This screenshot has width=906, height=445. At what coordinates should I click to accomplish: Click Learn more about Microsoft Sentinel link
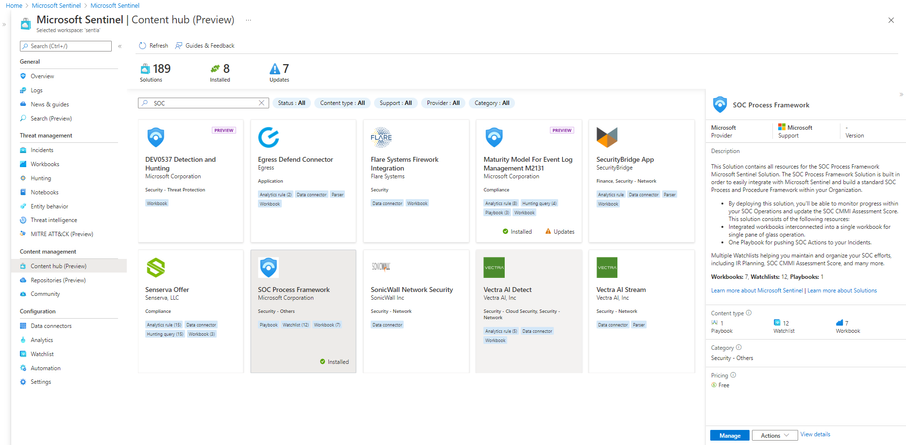coord(757,290)
